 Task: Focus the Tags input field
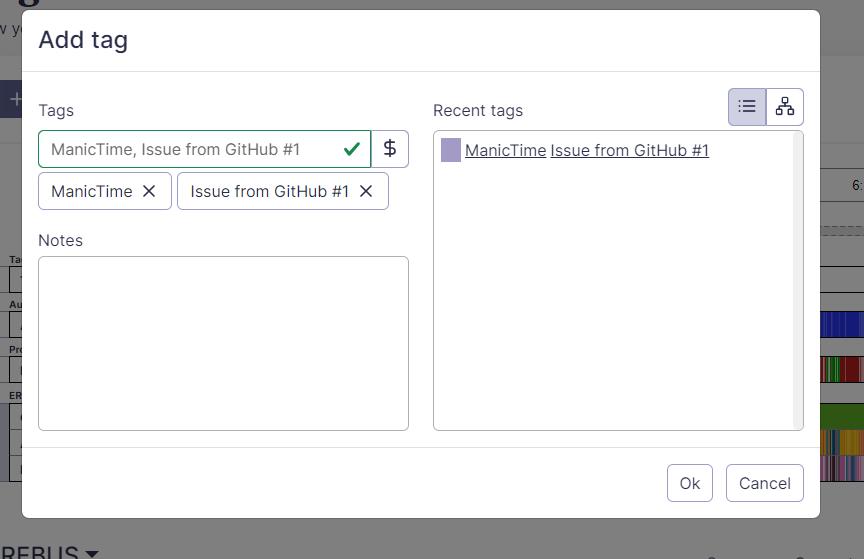(190, 149)
